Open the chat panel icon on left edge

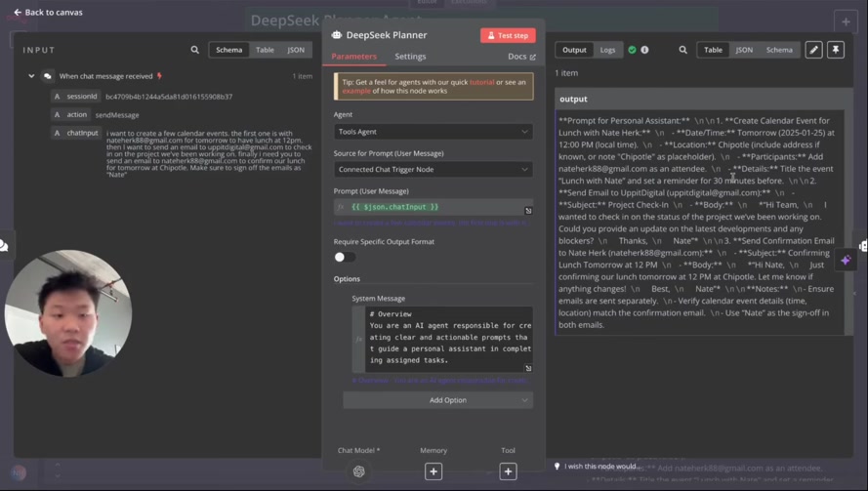click(4, 246)
